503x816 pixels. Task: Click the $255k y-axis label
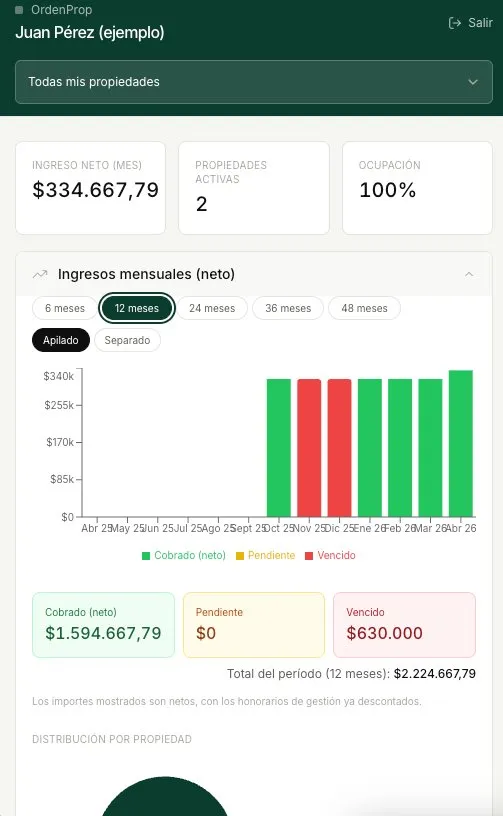click(59, 405)
